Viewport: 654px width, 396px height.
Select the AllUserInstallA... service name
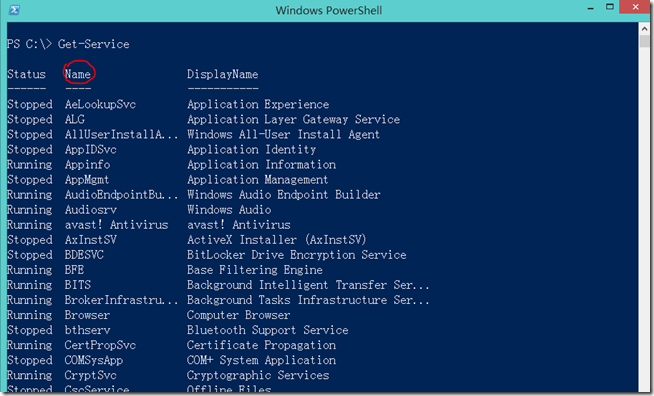pos(121,134)
